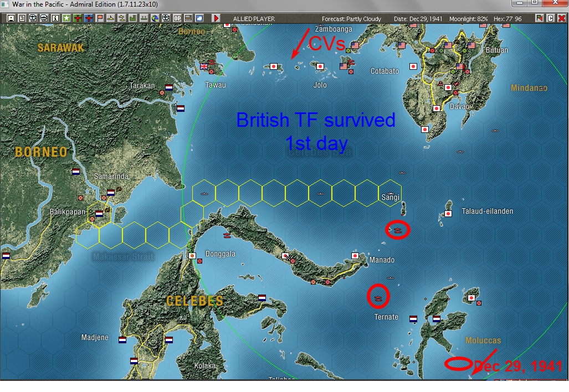
Task: Click the 'C' button in the top bar
Action: 551,18
